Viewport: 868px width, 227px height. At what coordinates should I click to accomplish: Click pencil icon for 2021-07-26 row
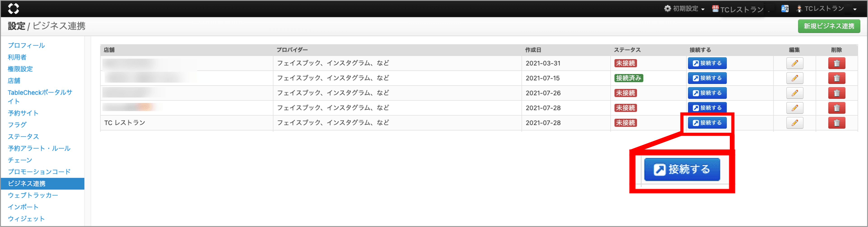[795, 93]
